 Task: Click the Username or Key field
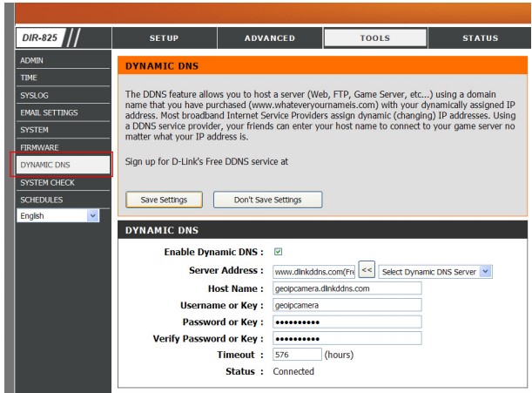[347, 305]
